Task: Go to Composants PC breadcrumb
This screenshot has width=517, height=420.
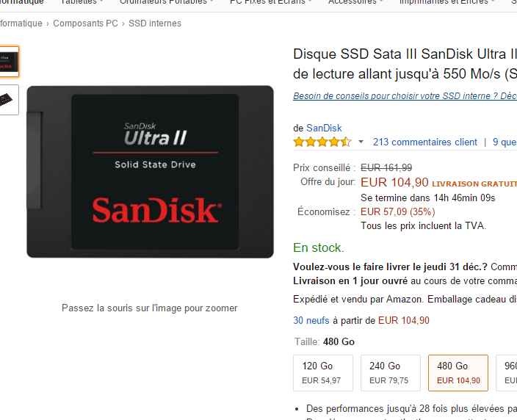Action: (85, 23)
